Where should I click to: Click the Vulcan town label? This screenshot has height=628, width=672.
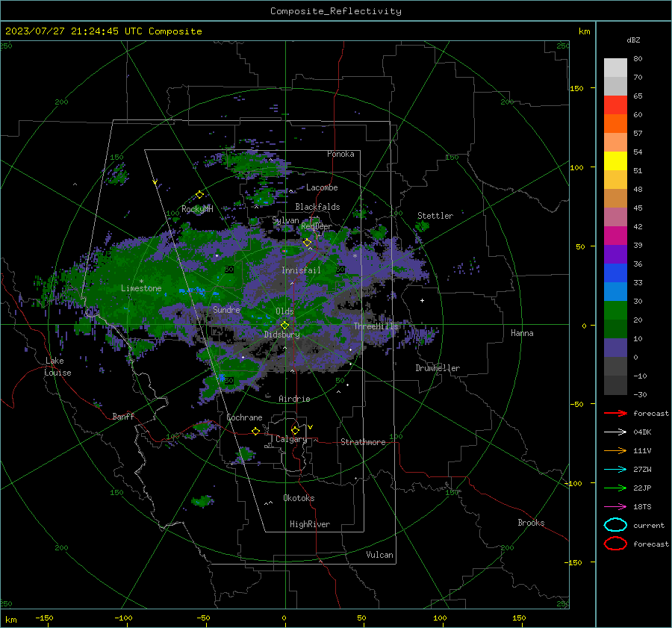click(x=379, y=555)
